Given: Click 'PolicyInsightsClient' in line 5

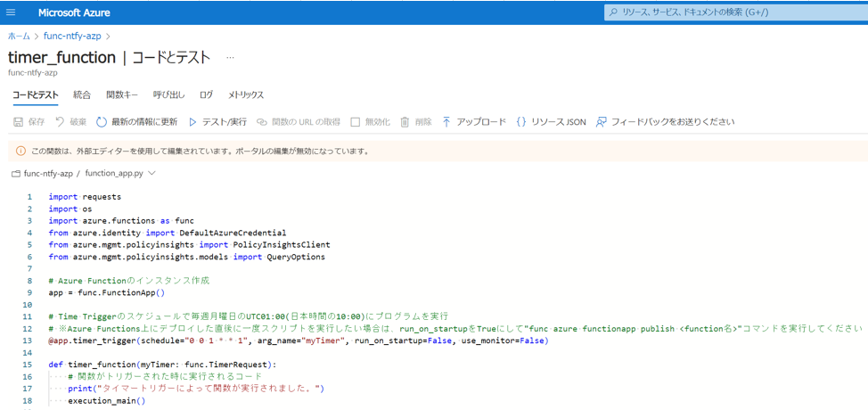Looking at the screenshot, I should [283, 245].
